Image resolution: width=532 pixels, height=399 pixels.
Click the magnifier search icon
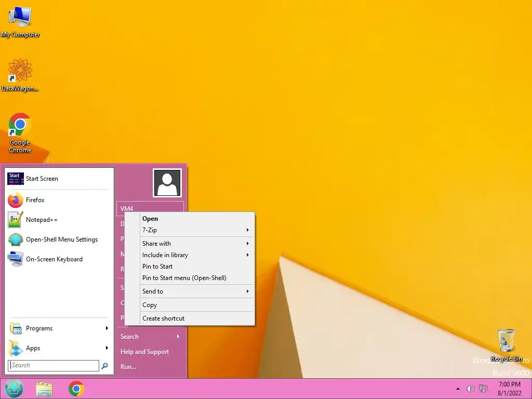[x=105, y=365]
